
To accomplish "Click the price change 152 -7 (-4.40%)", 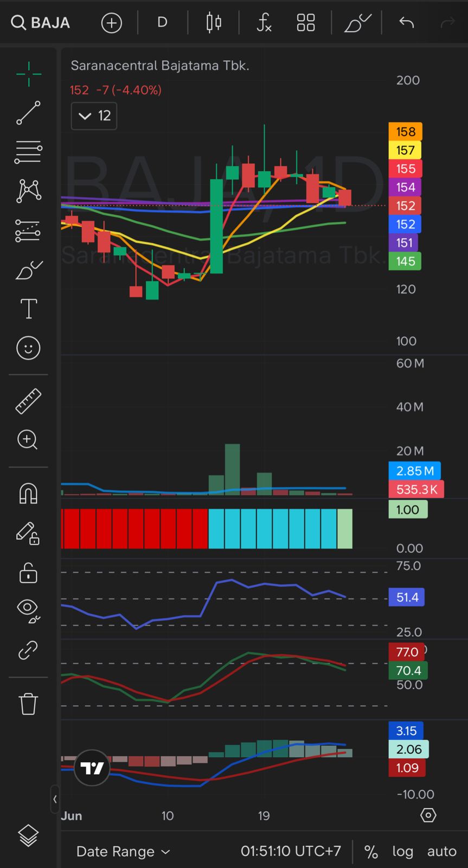I will [116, 90].
